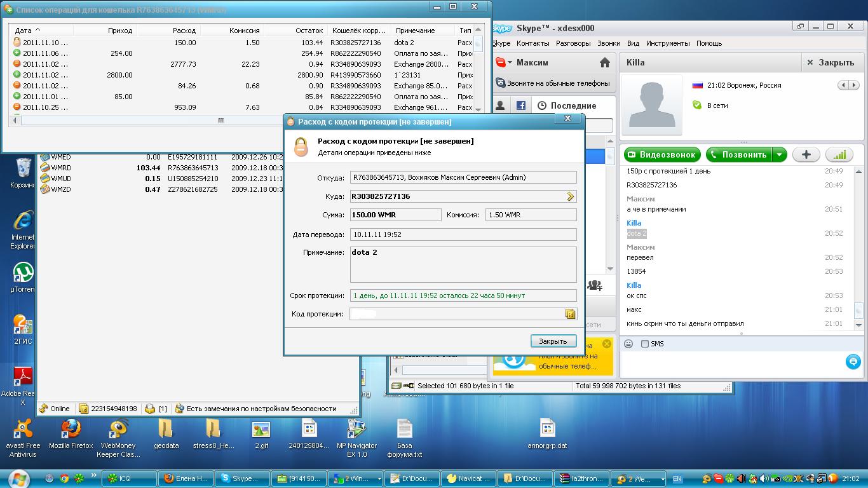Open the WebMoney Keeper Classic desktop icon

pyautogui.click(x=118, y=438)
